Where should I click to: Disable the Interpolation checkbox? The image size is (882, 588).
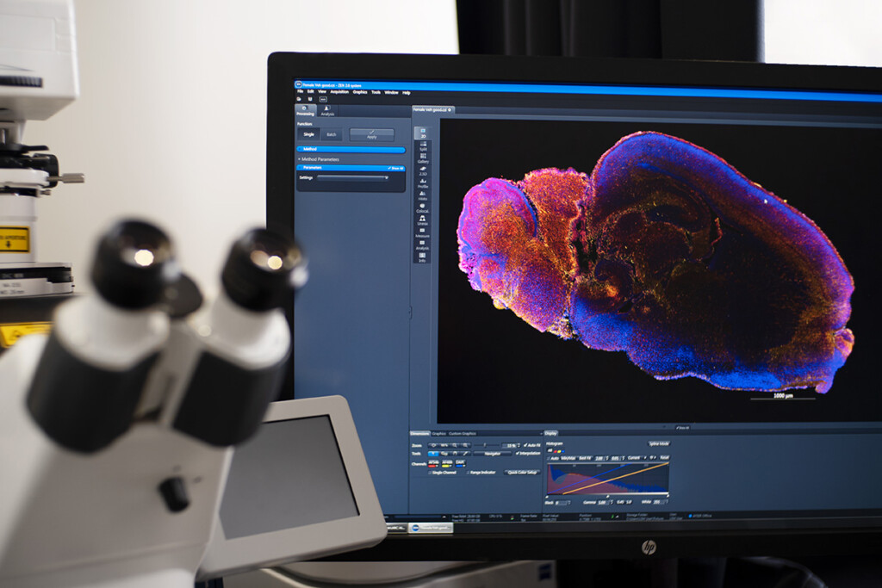point(518,452)
